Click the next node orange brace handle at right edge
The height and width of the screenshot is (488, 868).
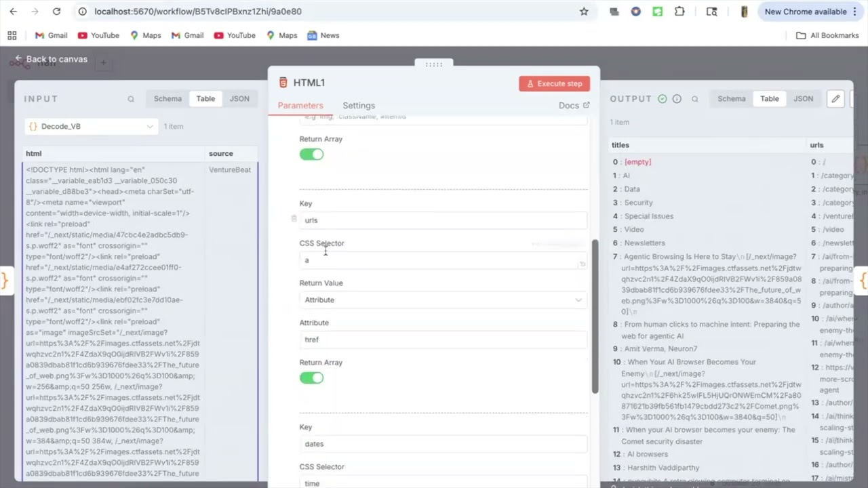pyautogui.click(x=863, y=280)
